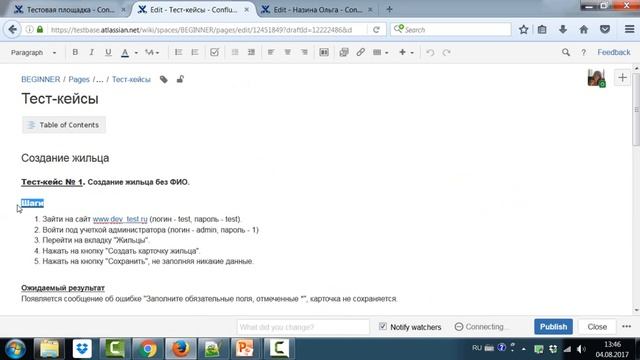
Task: Click the RU language indicator
Action: coord(477,348)
